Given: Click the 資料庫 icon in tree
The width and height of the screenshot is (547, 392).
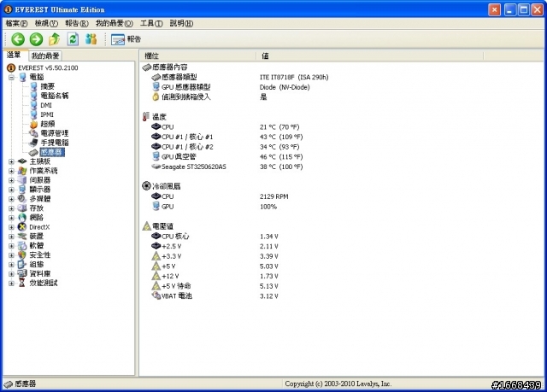Looking at the screenshot, I should point(22,273).
